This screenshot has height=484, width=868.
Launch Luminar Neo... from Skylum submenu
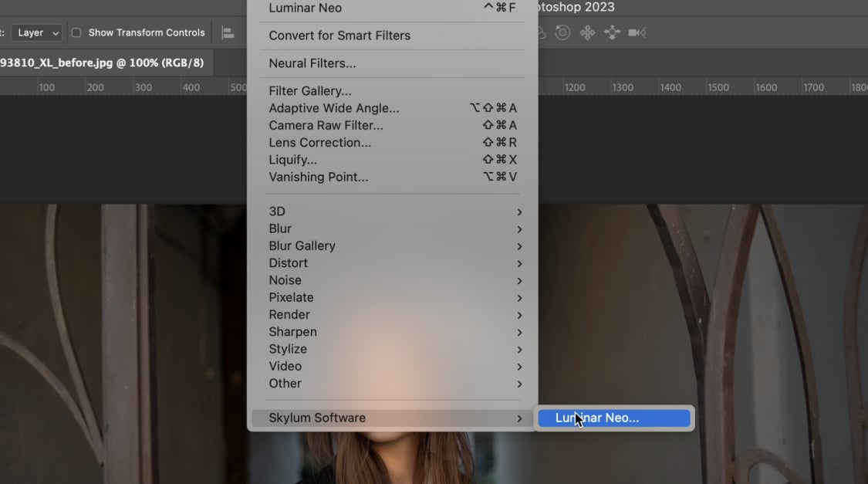(614, 418)
